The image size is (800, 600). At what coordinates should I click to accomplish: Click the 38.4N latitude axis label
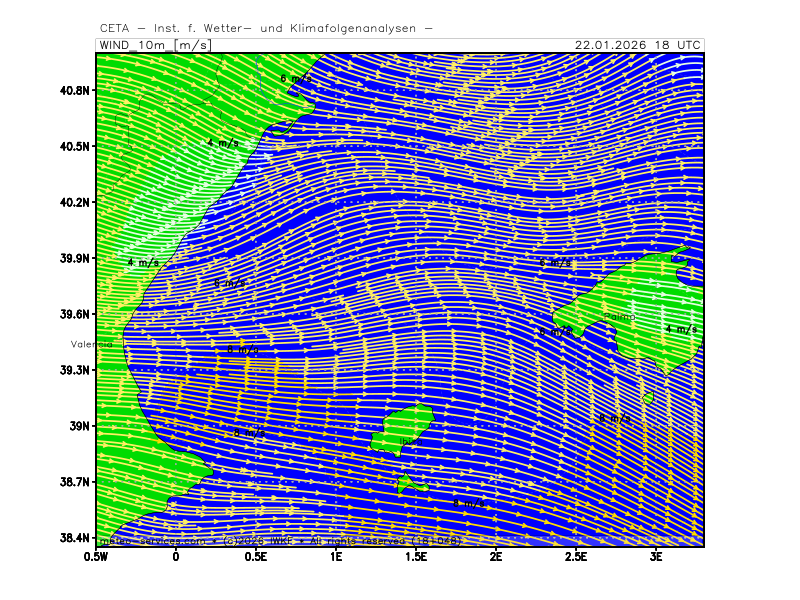pos(75,538)
